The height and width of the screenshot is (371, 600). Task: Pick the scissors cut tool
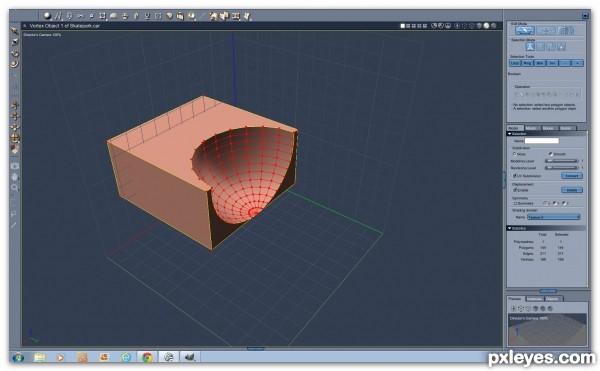coord(80,16)
